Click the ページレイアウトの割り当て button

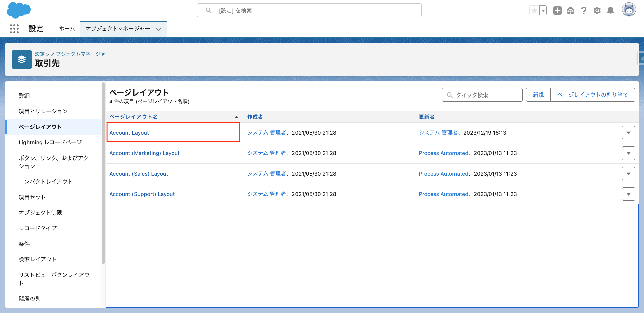coord(592,95)
